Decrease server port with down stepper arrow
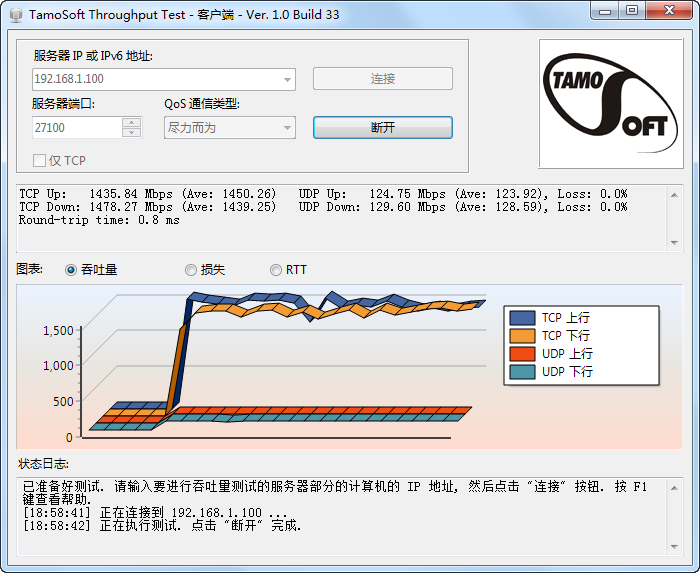 [x=131, y=133]
